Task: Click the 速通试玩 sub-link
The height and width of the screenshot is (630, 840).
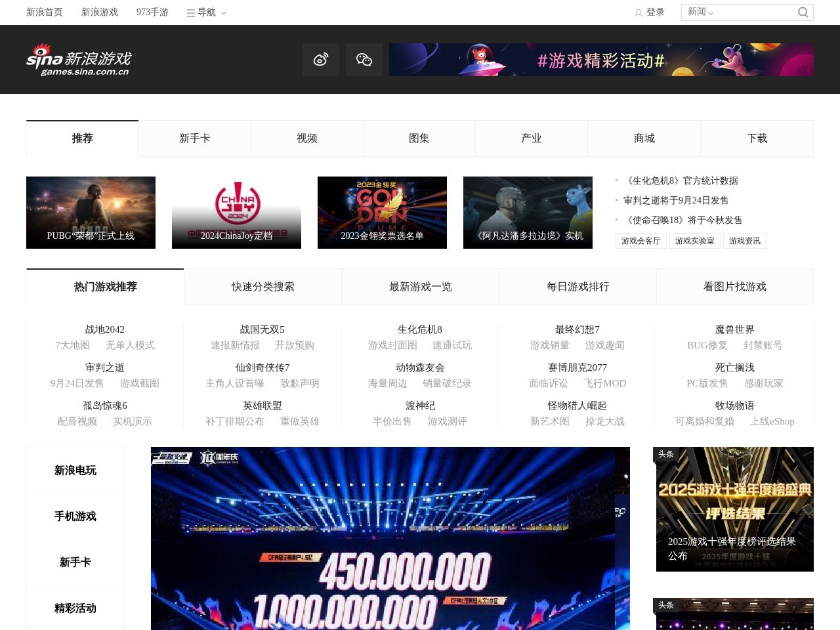Action: 452,345
